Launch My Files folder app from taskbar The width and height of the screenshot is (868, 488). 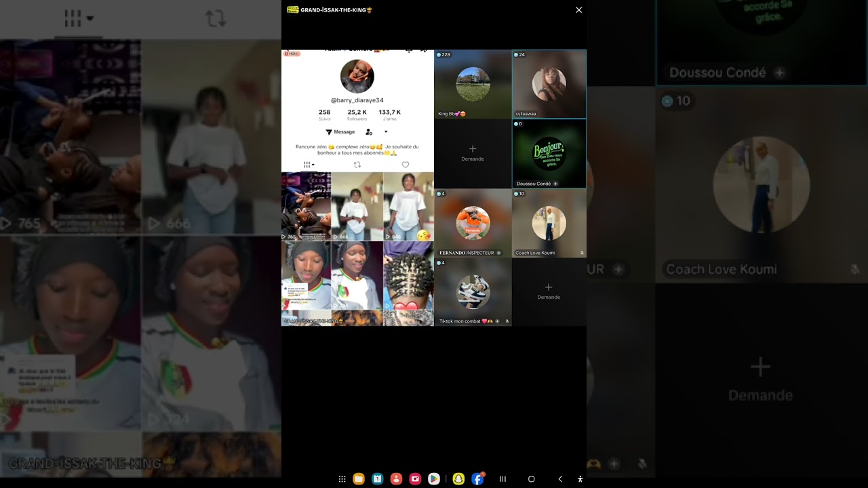pyautogui.click(x=359, y=479)
